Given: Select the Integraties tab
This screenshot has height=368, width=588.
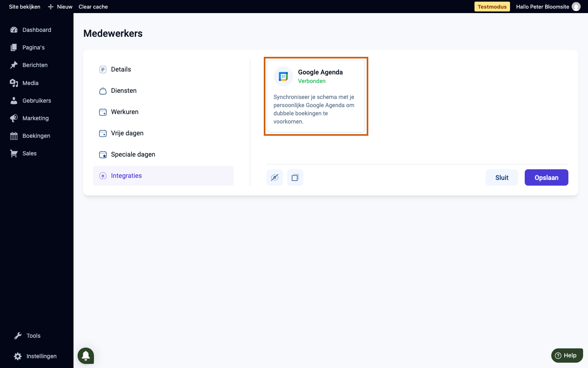Looking at the screenshot, I should (x=163, y=176).
